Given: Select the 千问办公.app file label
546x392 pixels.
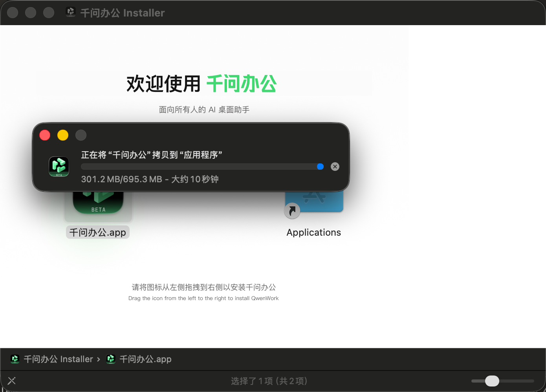Looking at the screenshot, I should tap(98, 232).
